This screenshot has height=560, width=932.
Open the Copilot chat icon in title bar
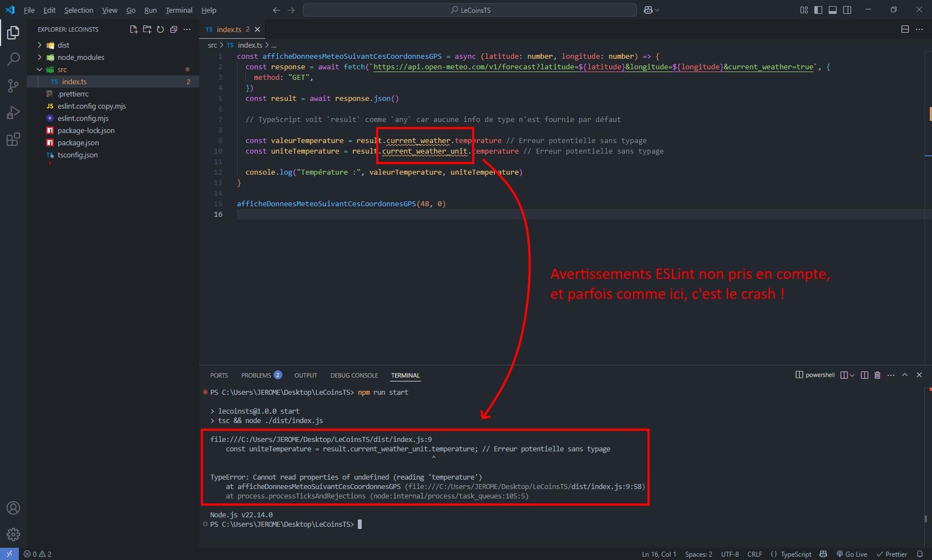tap(648, 10)
